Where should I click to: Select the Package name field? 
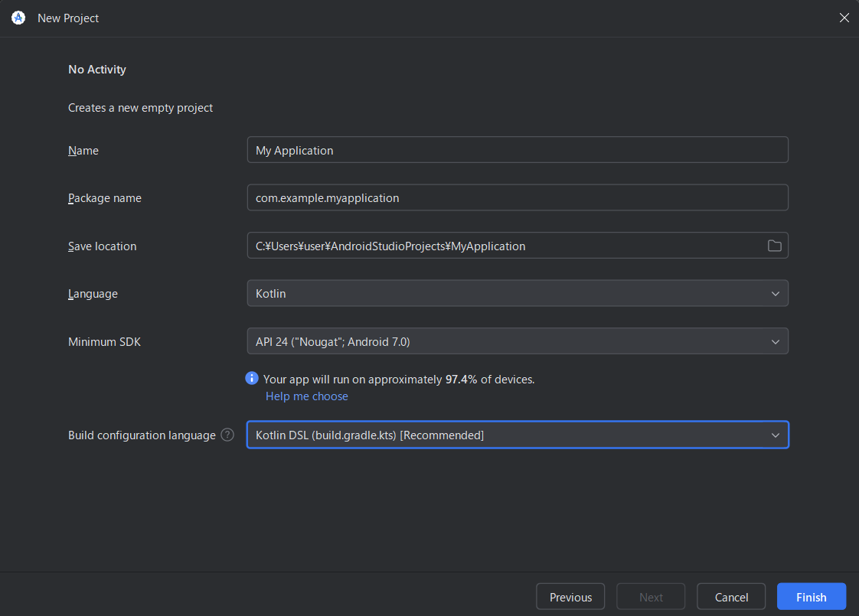(x=517, y=197)
